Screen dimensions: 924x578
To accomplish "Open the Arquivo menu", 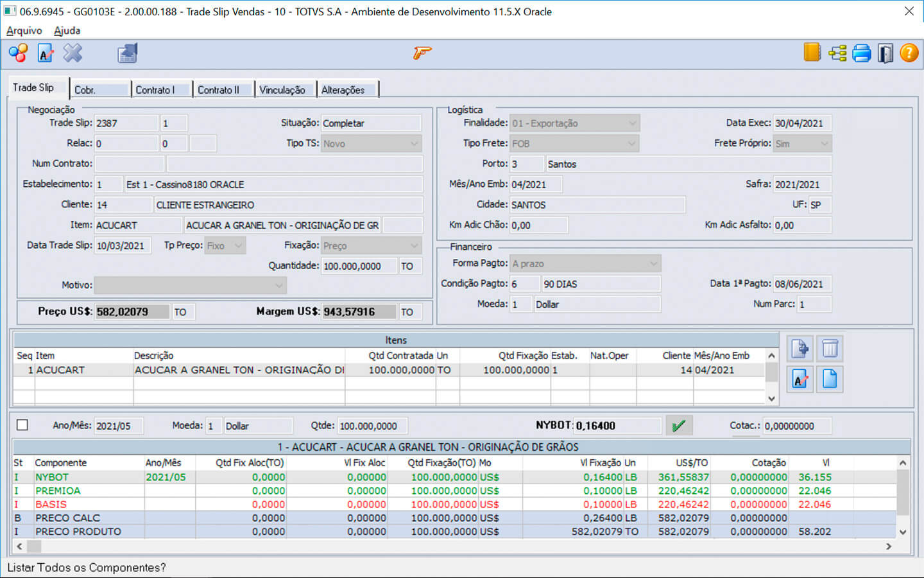I will click(24, 30).
